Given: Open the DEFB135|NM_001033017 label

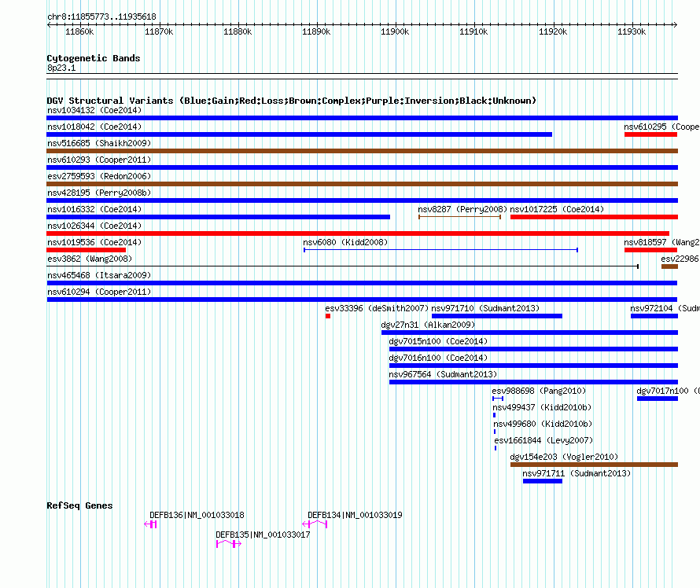Looking at the screenshot, I should 263,535.
